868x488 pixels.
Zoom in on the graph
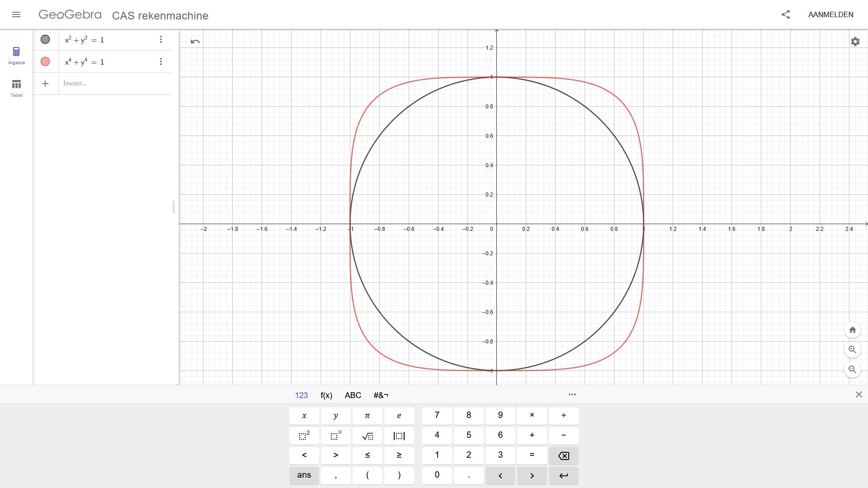tap(852, 350)
